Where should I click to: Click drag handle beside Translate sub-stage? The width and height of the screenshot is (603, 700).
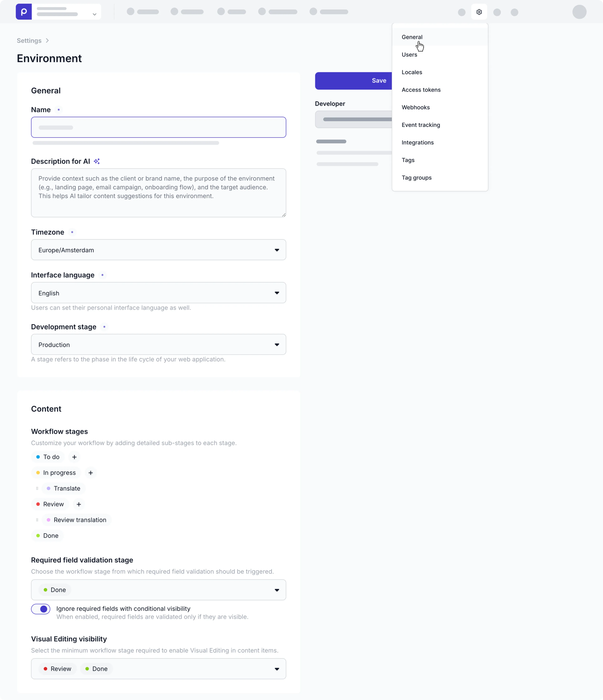[x=37, y=489]
